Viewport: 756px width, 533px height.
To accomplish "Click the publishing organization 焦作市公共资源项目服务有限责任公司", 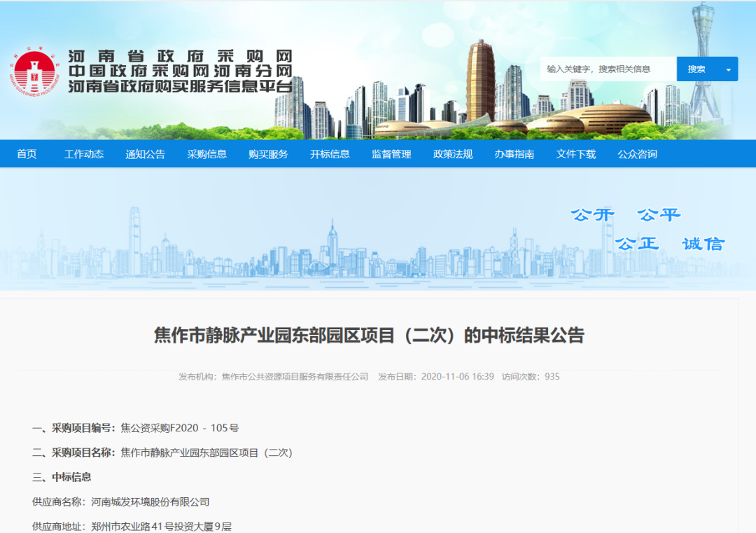I will pyautogui.click(x=295, y=377).
